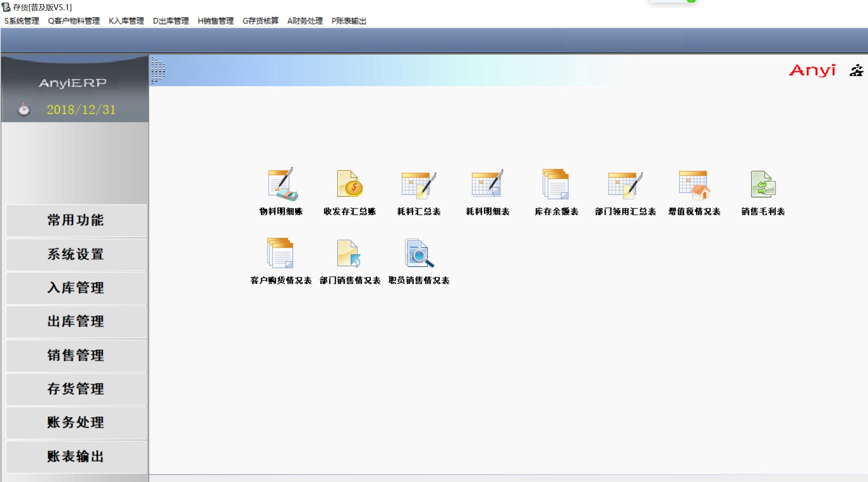Open the 库存余额表 icon
Screen dimensions: 868x482
pos(556,185)
